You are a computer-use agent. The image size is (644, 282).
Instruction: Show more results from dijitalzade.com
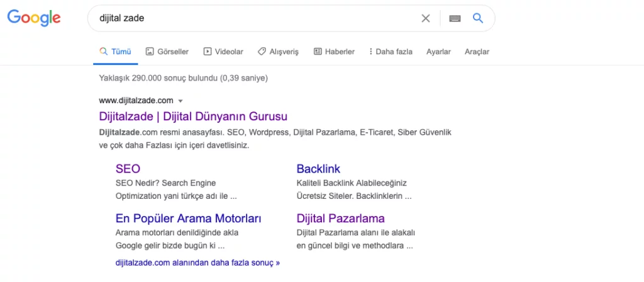[197, 262]
